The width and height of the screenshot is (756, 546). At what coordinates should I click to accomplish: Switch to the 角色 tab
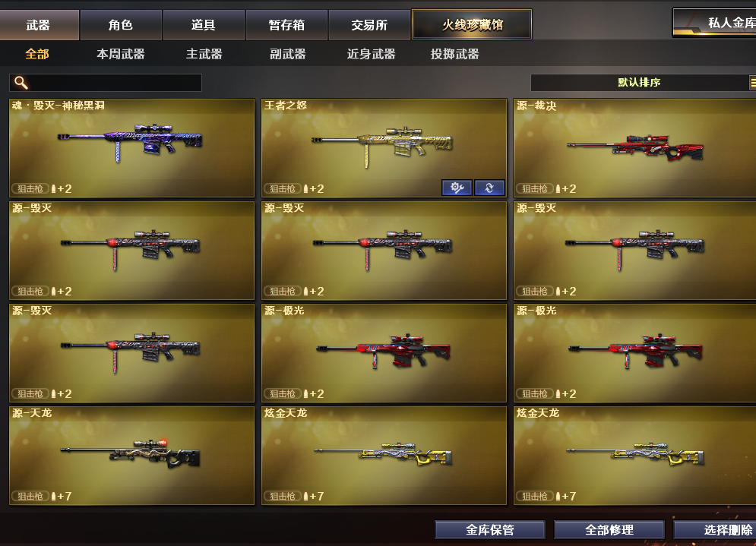point(121,25)
